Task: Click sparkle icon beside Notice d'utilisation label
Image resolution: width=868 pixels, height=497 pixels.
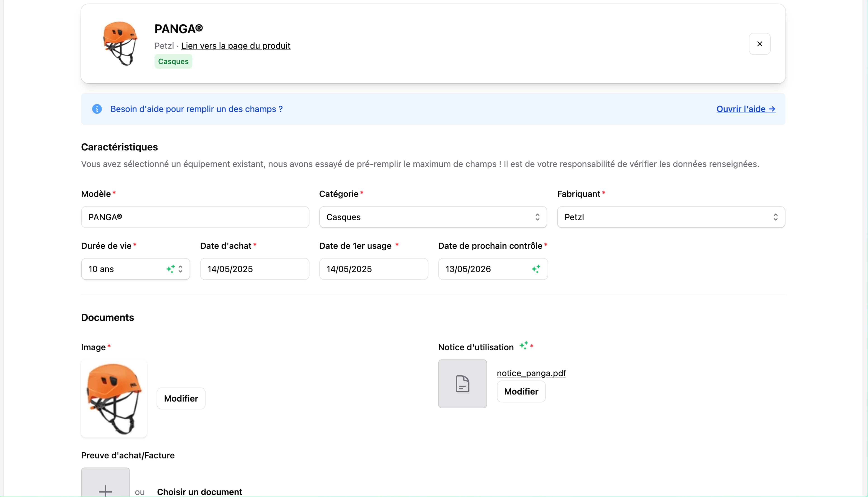Action: tap(524, 345)
